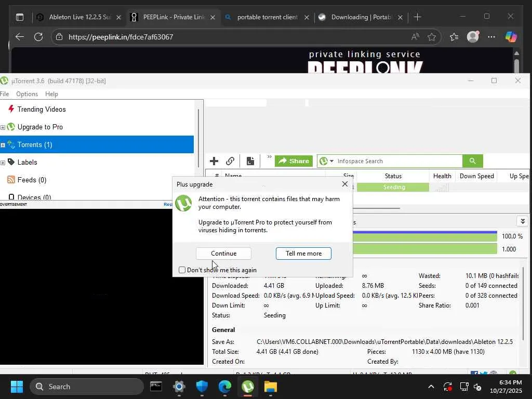Open the terminal icon on taskbar
This screenshot has height=399, width=532.
click(x=156, y=386)
